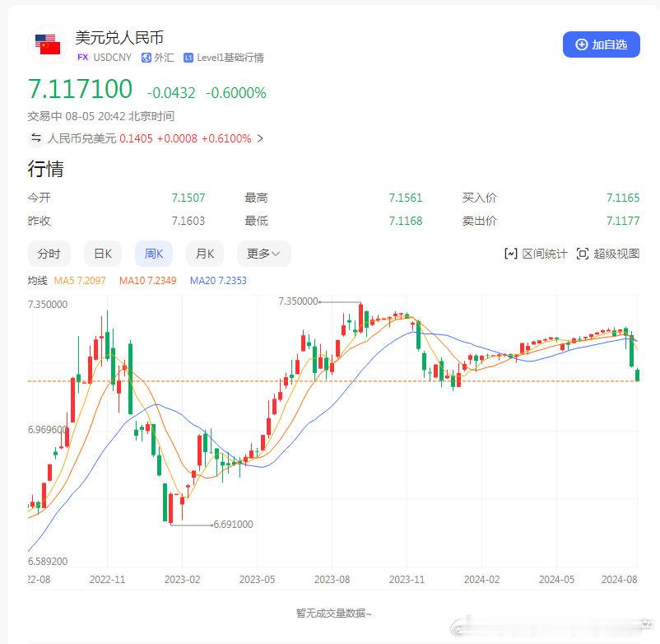Viewport: 660px width, 644px height.
Task: Click the 区间统计 bracket icon
Action: pyautogui.click(x=510, y=254)
